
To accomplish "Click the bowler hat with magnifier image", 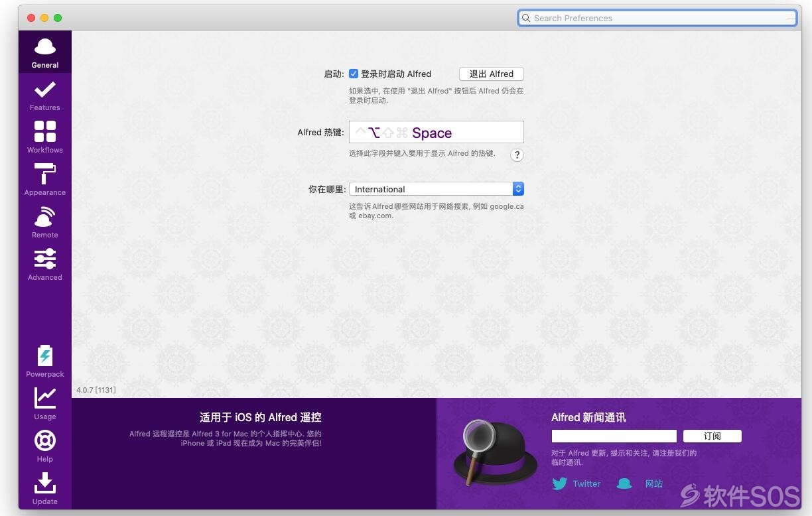I will pyautogui.click(x=495, y=453).
